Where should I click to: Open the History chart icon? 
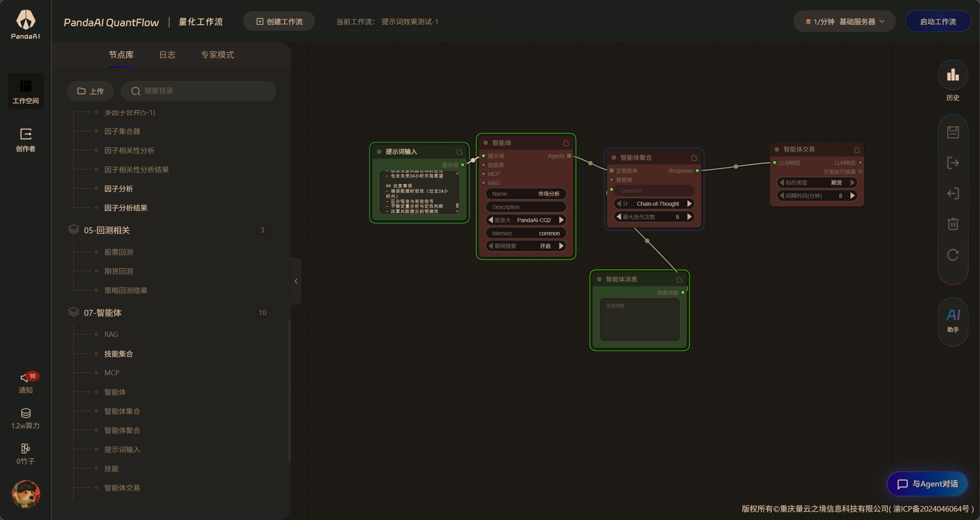click(953, 75)
